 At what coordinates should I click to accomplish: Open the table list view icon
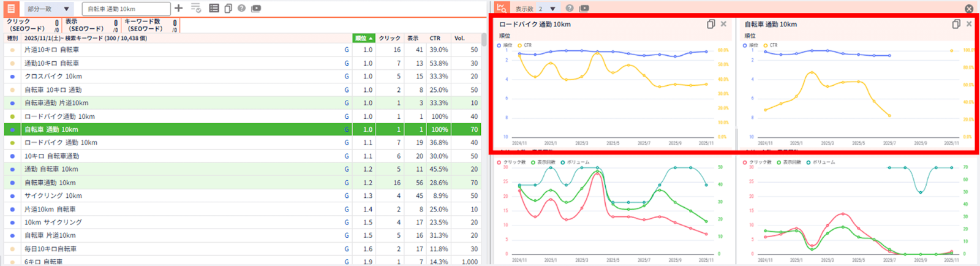tap(214, 9)
